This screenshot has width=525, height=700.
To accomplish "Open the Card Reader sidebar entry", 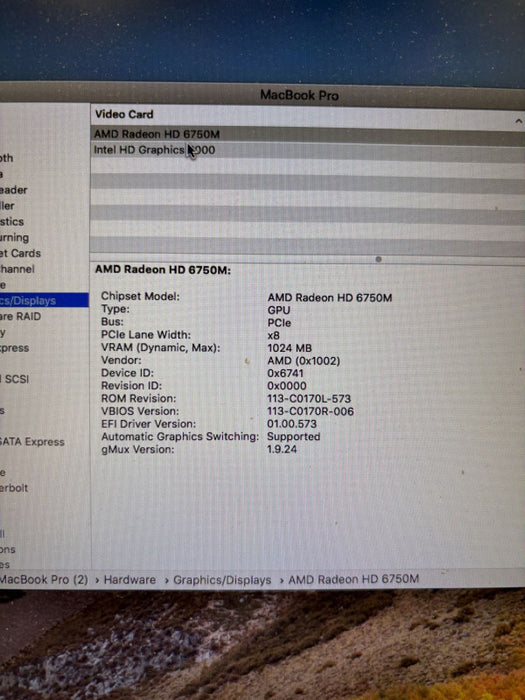I will [14, 190].
